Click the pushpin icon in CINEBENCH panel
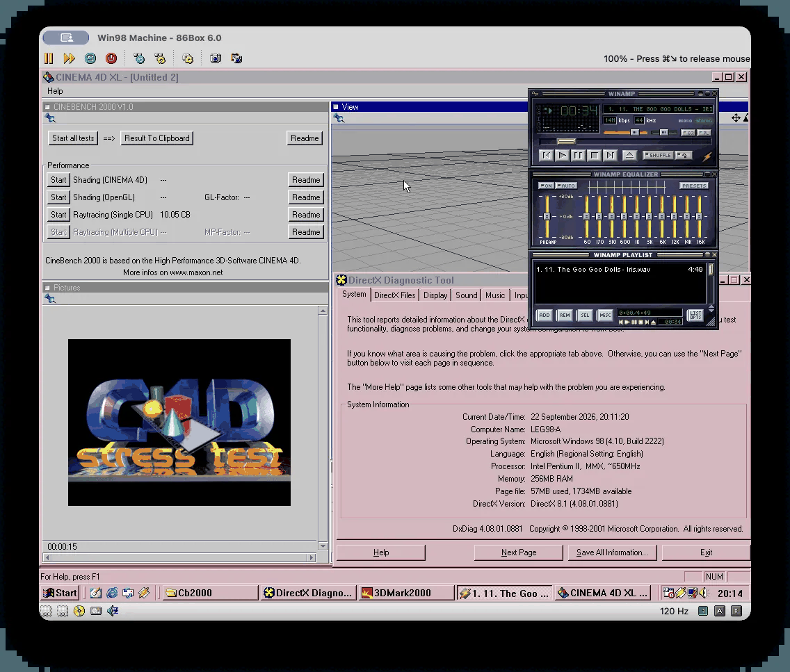Screen dimensions: 790x672 pyautogui.click(x=50, y=118)
